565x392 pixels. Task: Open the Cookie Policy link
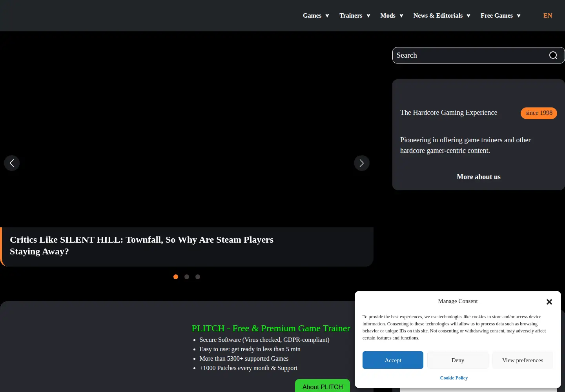(454, 378)
